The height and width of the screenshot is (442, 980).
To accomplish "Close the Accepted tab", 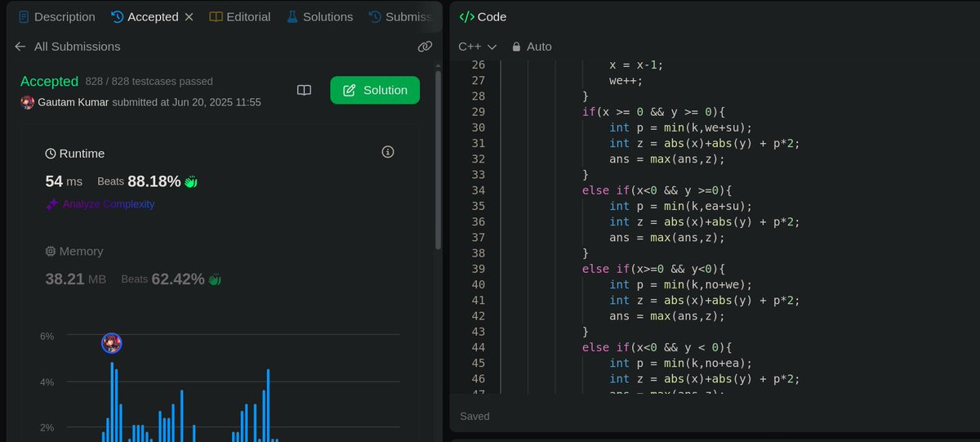I will click(x=189, y=16).
